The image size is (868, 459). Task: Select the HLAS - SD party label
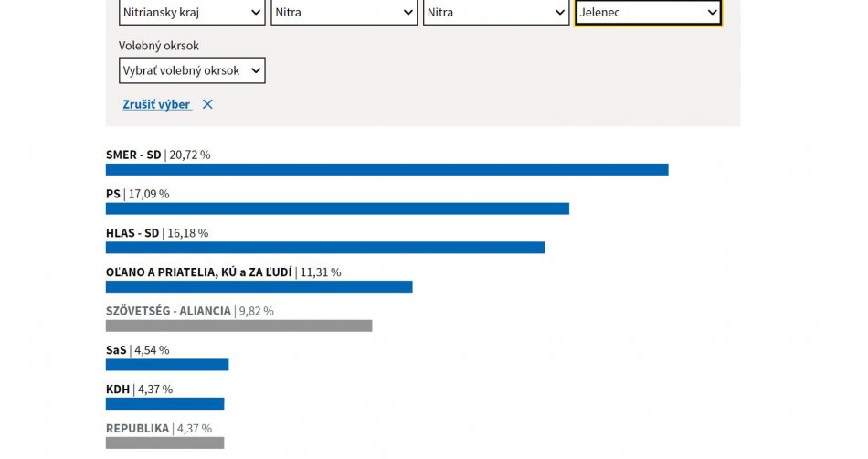(132, 233)
